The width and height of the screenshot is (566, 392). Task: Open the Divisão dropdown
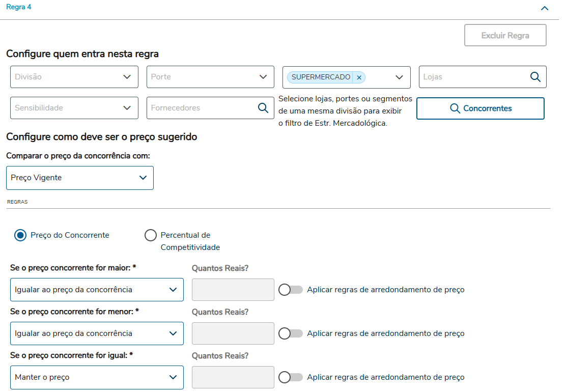pos(74,77)
